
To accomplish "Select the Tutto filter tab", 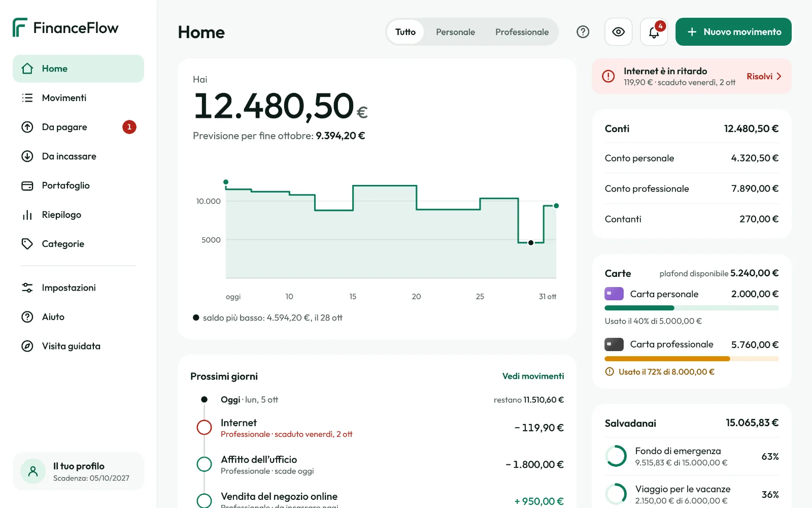I will tap(405, 32).
